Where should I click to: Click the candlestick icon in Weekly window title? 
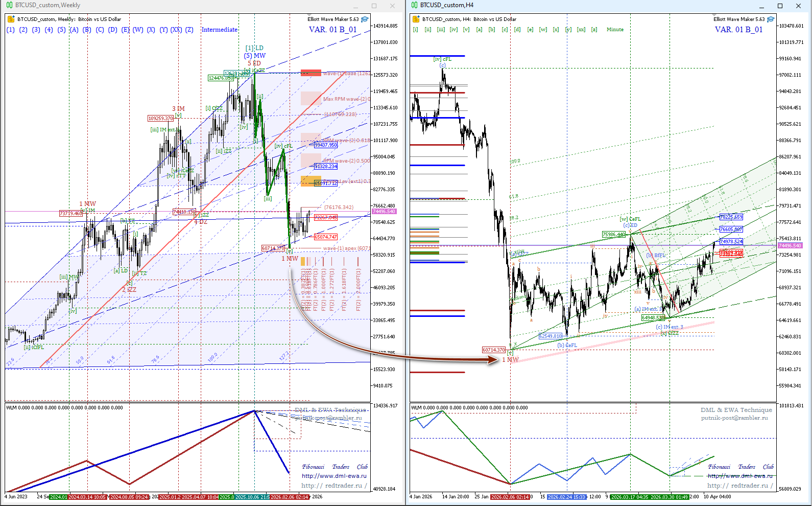pos(9,5)
